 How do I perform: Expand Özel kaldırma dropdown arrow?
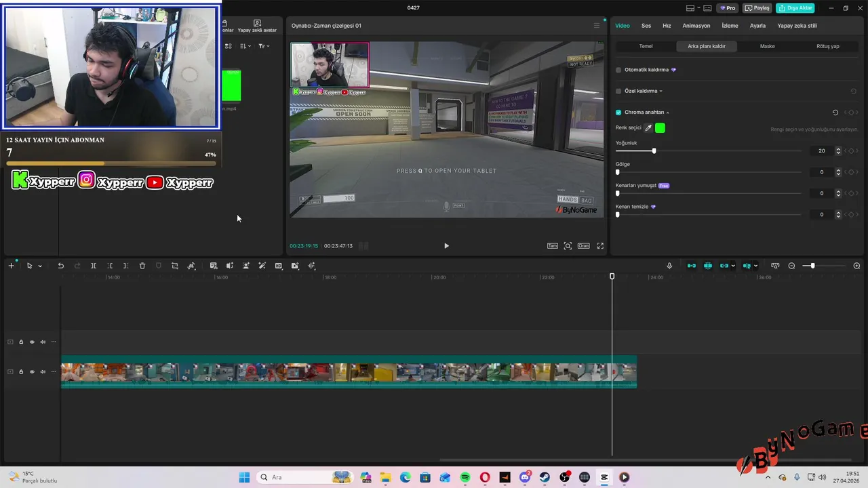[661, 91]
